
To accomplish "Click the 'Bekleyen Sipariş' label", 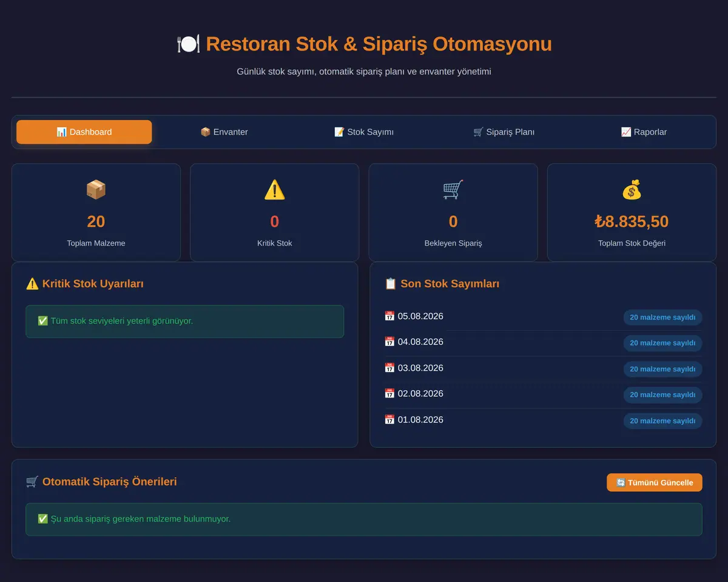I will pos(453,243).
